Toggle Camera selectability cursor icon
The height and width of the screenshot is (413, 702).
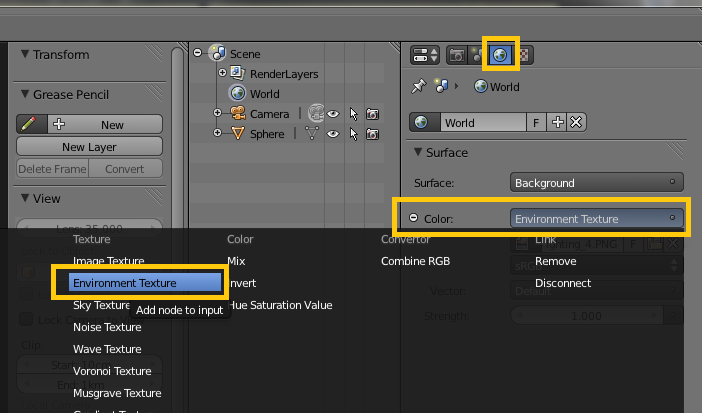[354, 114]
